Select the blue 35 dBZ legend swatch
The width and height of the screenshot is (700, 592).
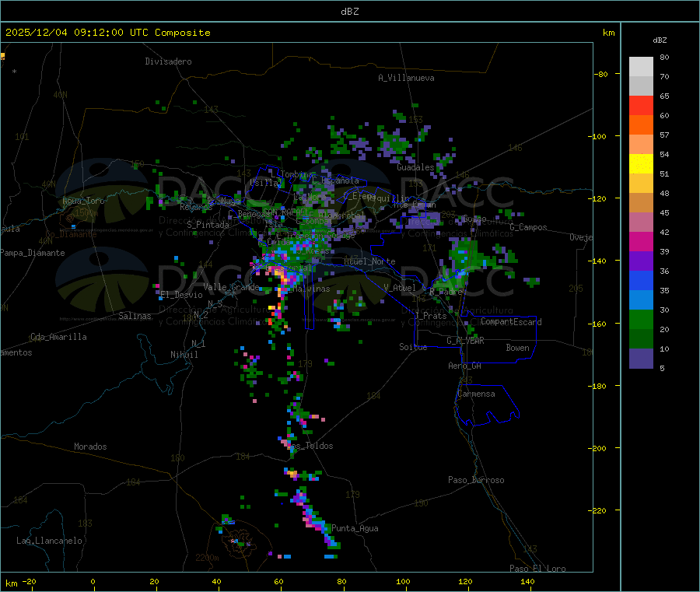tap(641, 280)
